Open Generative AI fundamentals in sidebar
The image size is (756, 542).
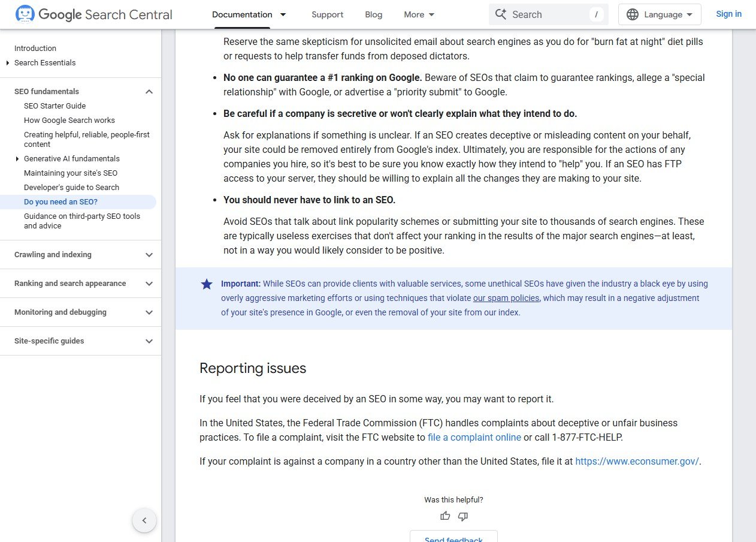(x=72, y=158)
